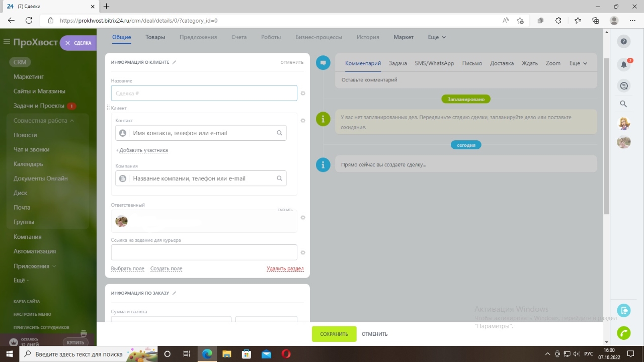Click ОТМЕНИТЬ next to СОХРАНИТЬ
The height and width of the screenshot is (362, 644).
point(374,334)
